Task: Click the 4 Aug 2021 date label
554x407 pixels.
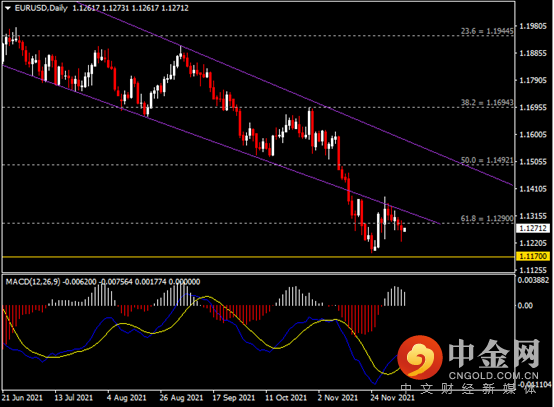Action: (126, 398)
